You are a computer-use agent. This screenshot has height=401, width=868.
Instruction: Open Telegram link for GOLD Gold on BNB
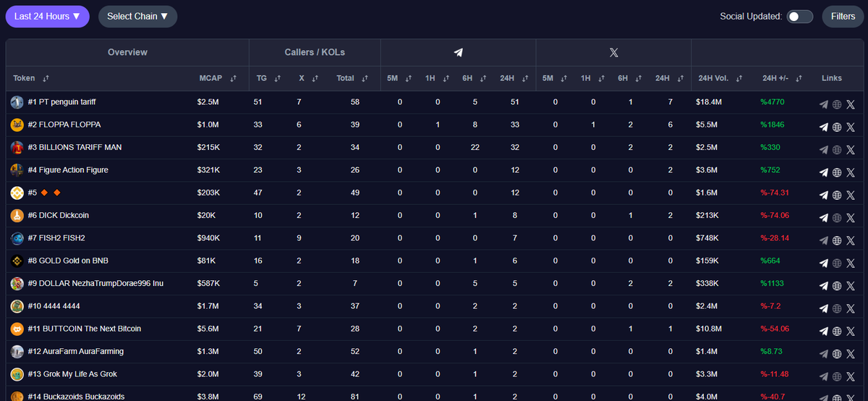click(x=823, y=263)
